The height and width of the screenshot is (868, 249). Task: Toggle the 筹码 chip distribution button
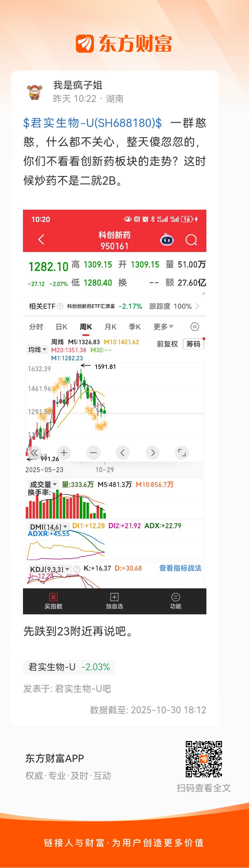(x=193, y=344)
